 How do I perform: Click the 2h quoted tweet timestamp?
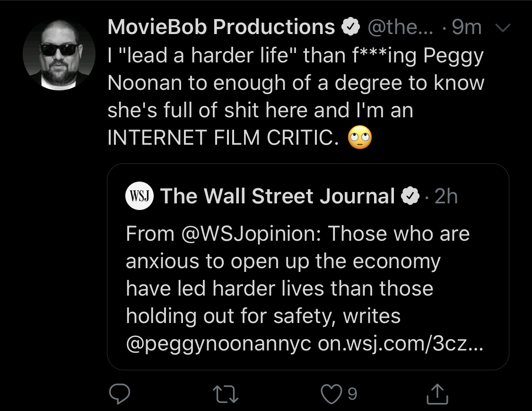coord(446,196)
